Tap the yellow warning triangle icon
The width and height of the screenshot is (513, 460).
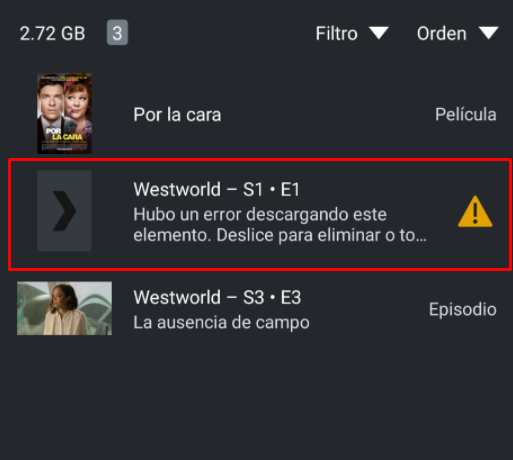point(475,212)
